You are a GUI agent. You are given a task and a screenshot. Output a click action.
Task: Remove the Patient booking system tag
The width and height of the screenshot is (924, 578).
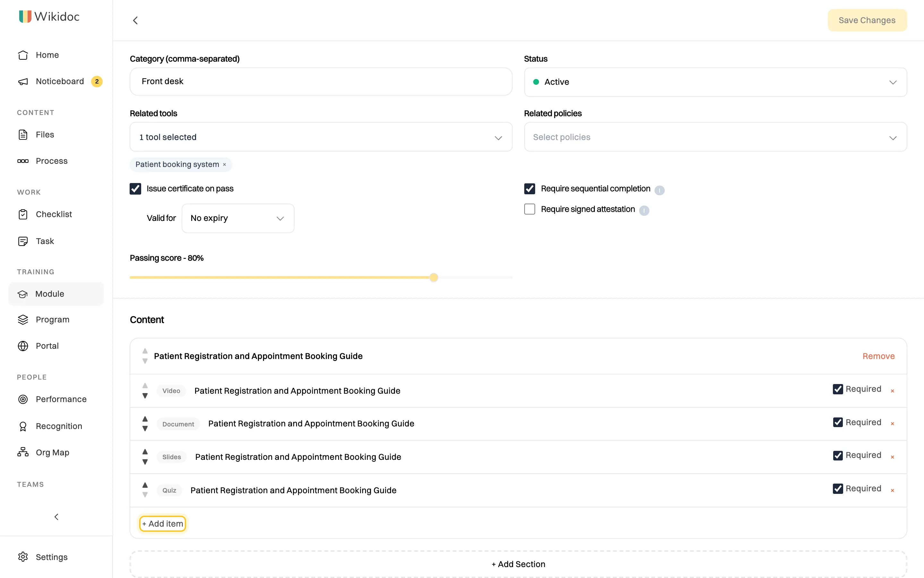225,164
